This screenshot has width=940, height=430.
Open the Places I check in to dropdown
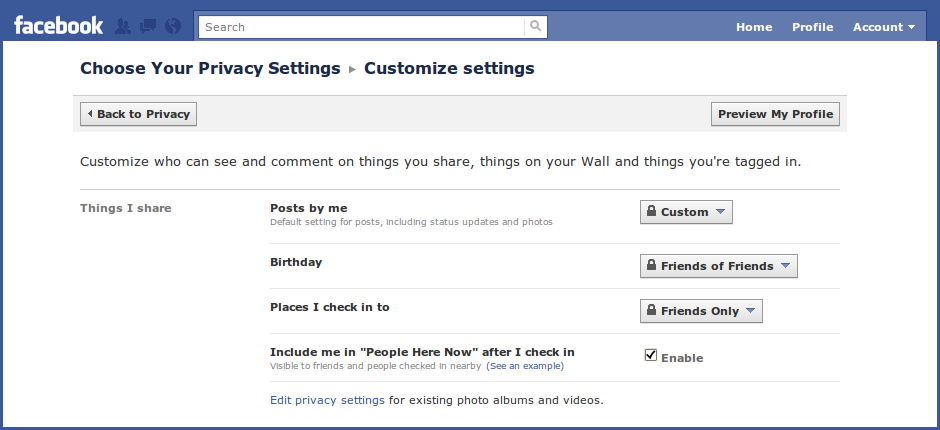click(x=701, y=311)
